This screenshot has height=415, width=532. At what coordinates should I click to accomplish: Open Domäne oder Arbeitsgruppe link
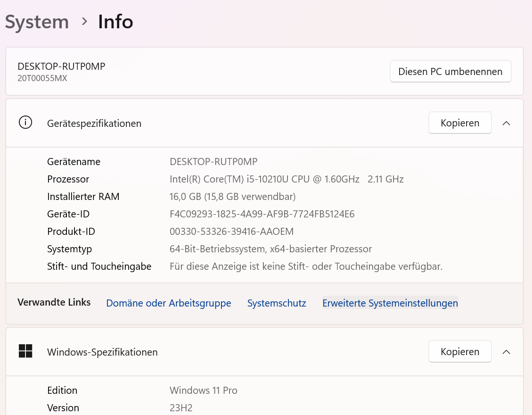pyautogui.click(x=169, y=303)
